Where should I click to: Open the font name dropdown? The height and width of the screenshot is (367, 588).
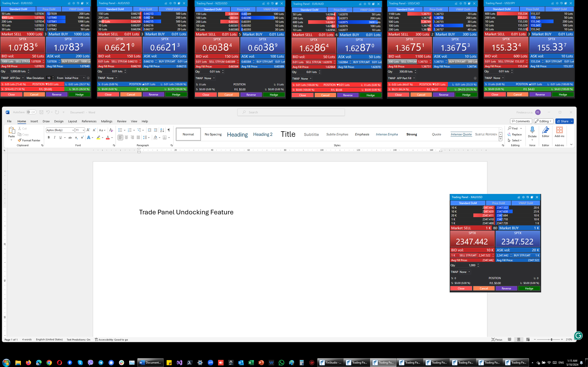(73, 130)
